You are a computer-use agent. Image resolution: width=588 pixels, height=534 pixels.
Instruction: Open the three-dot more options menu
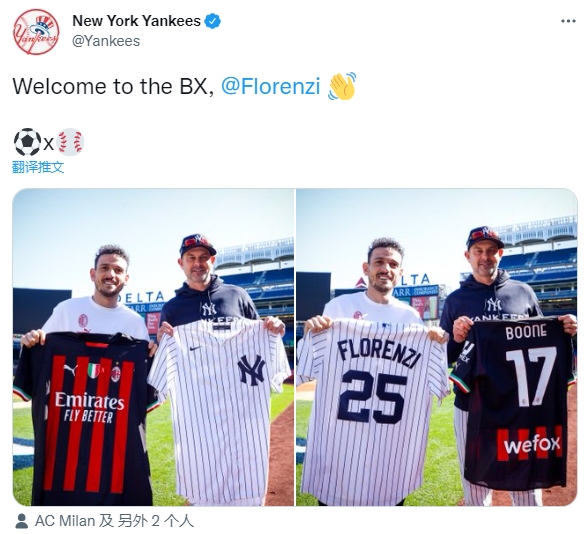click(568, 21)
